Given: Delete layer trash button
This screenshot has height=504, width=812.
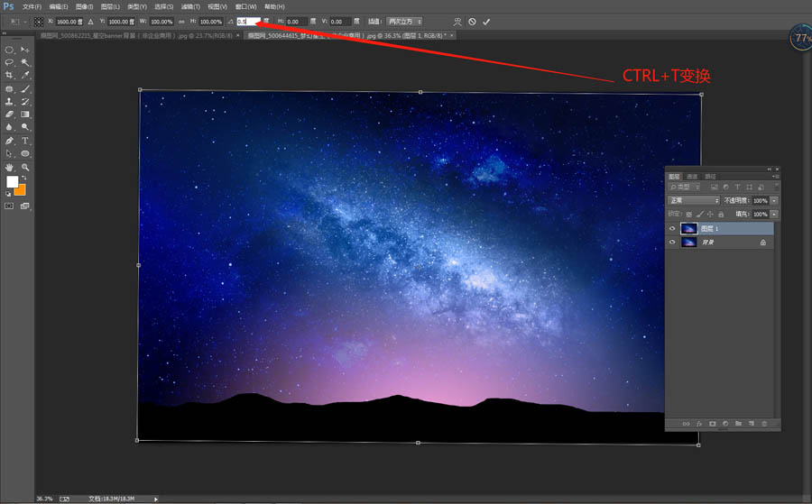Looking at the screenshot, I should (764, 424).
